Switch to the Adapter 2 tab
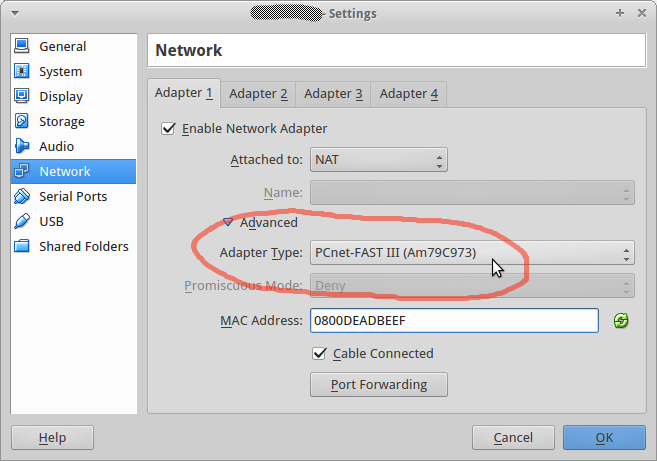The width and height of the screenshot is (657, 461). (x=258, y=94)
